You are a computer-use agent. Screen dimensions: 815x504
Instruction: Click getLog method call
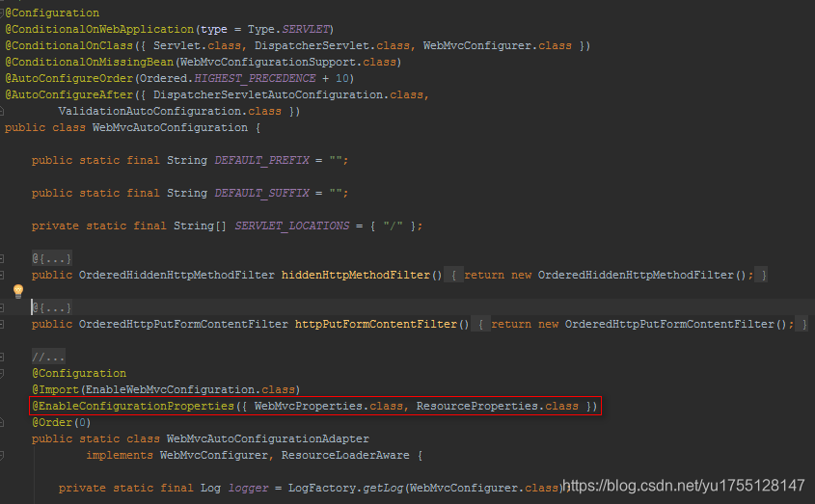[x=383, y=488]
